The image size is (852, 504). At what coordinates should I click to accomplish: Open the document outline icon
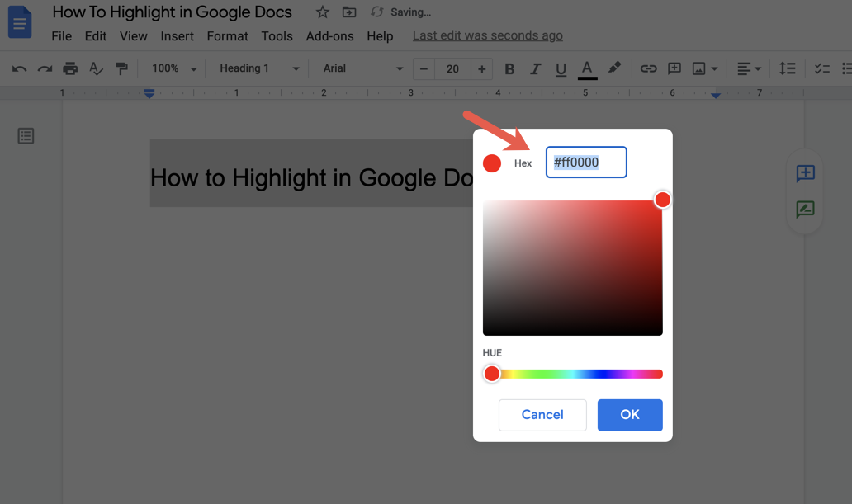coord(26,135)
